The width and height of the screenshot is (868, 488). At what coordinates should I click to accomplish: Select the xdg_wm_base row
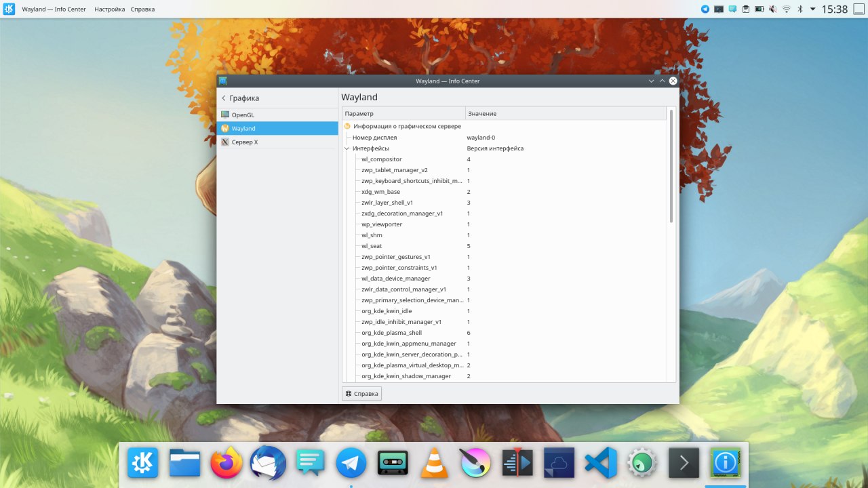coord(505,192)
